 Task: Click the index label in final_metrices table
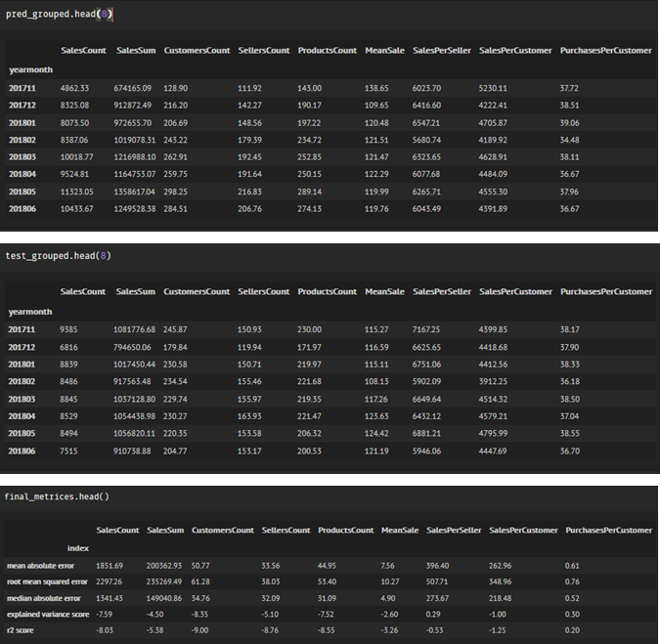[78, 548]
